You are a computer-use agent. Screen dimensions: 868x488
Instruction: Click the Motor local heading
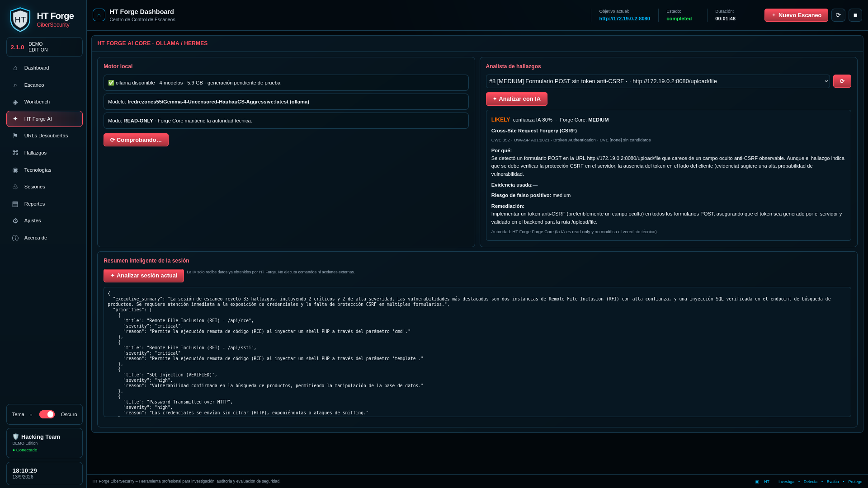coord(118,66)
